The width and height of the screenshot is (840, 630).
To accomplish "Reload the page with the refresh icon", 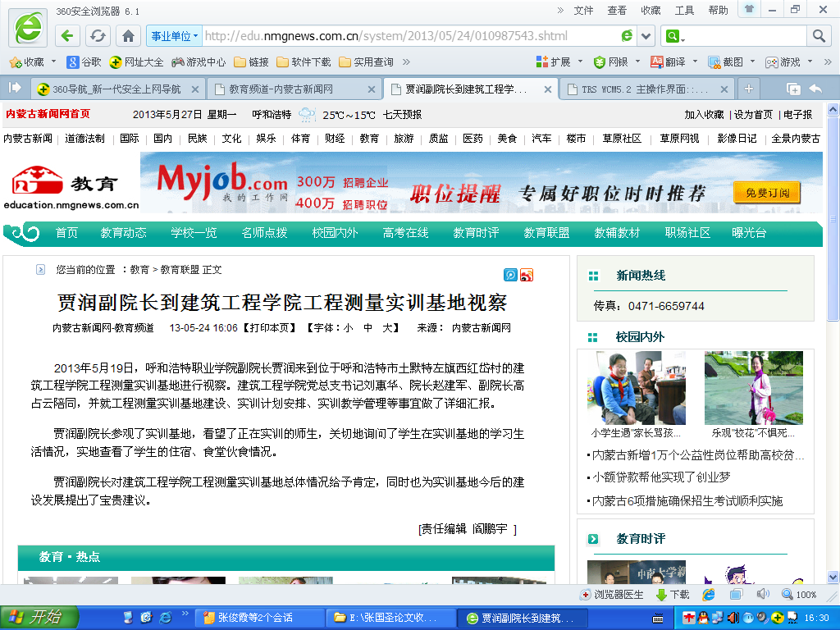I will 98,36.
